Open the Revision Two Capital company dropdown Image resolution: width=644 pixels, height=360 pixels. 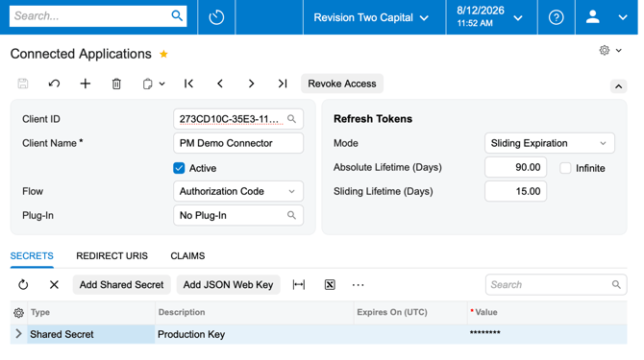[371, 17]
